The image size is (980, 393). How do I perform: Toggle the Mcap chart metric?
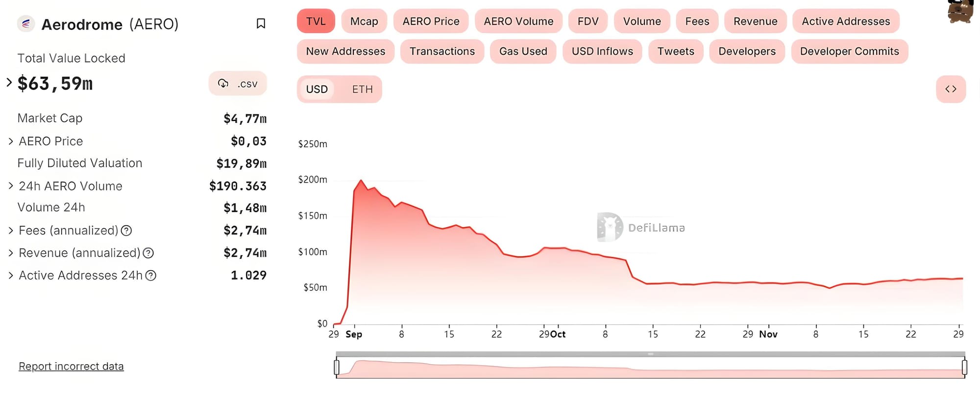(x=364, y=21)
